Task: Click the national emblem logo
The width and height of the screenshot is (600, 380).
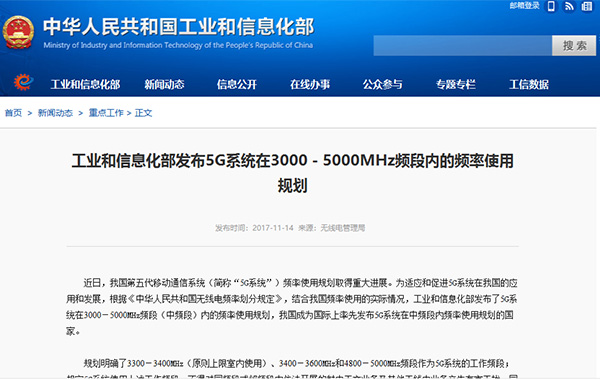Action: pyautogui.click(x=18, y=33)
